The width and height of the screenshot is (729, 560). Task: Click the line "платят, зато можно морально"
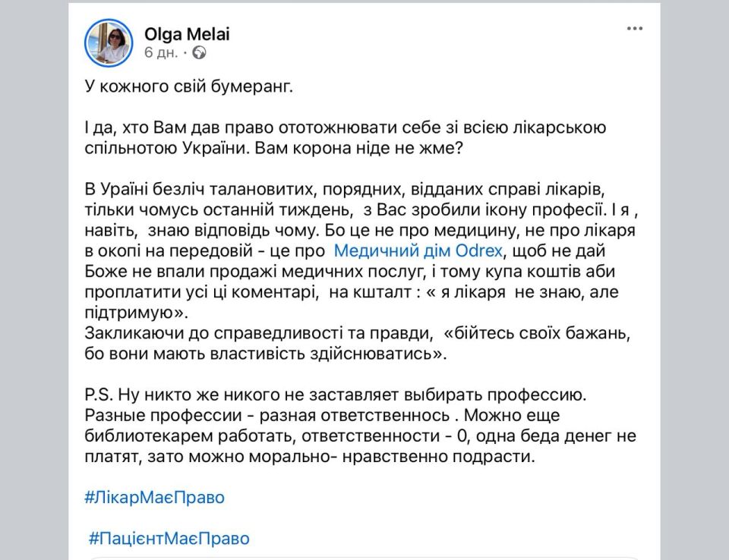point(311,457)
